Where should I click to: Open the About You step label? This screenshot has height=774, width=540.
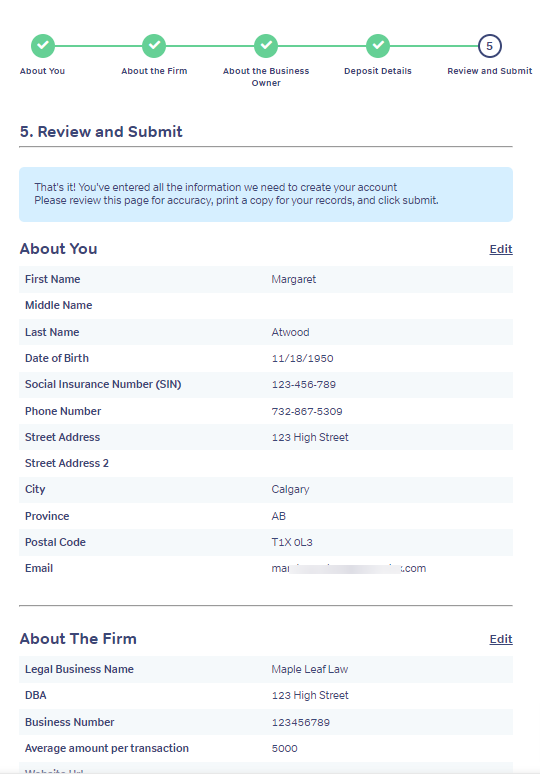(42, 71)
